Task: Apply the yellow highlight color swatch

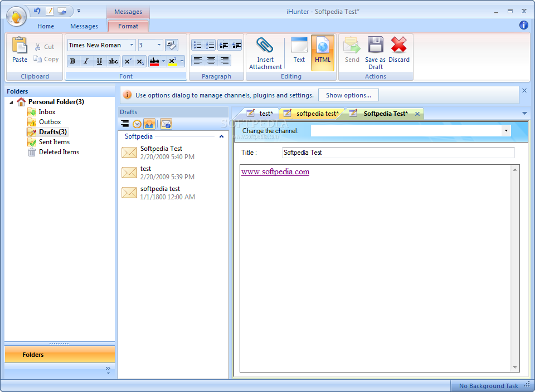Action: pos(173,61)
